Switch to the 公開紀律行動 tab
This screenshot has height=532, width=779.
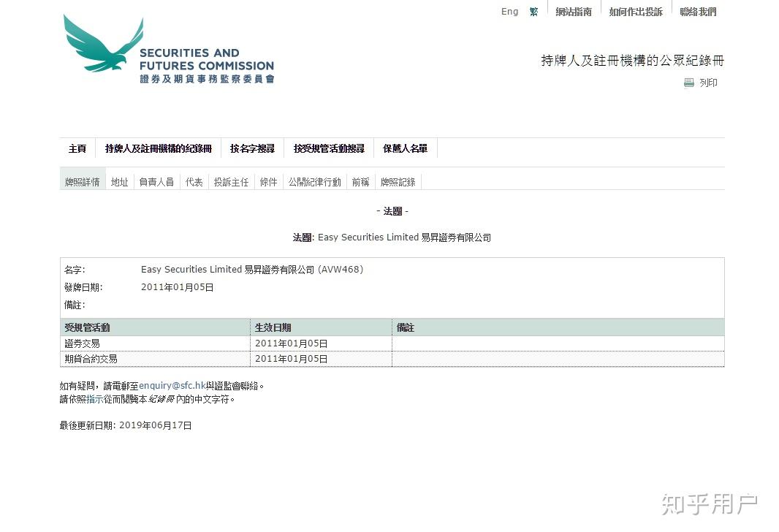pyautogui.click(x=315, y=182)
